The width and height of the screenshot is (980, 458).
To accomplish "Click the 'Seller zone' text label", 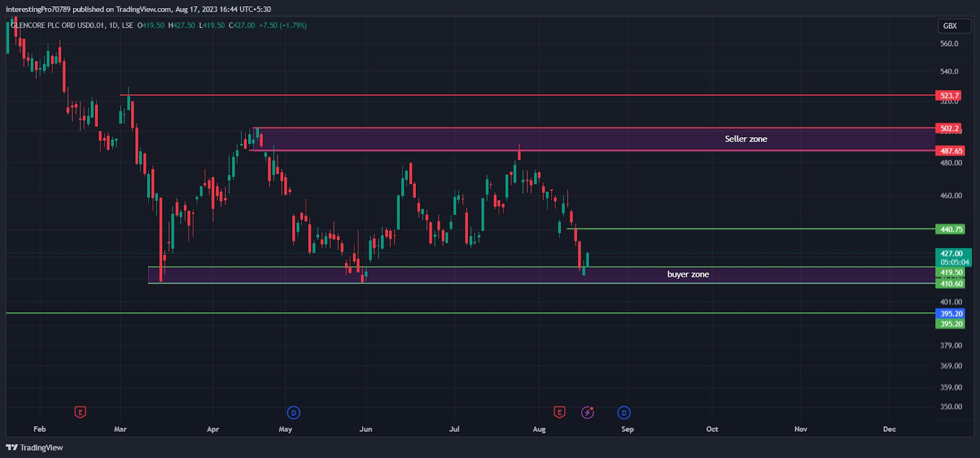I will coord(746,139).
